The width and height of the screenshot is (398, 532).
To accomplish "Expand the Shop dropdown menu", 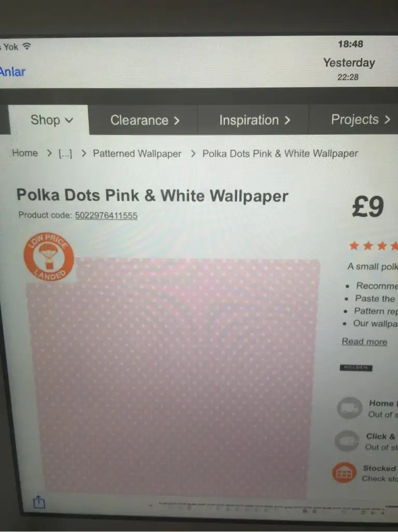I will (50, 120).
